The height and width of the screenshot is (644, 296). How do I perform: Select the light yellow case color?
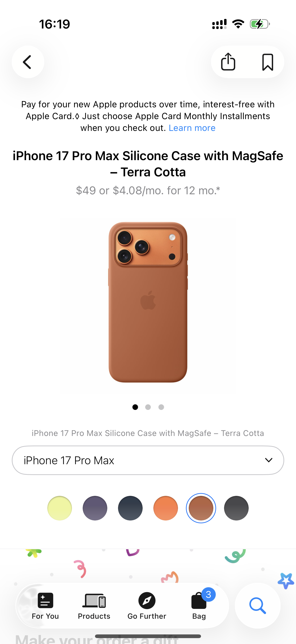59,508
